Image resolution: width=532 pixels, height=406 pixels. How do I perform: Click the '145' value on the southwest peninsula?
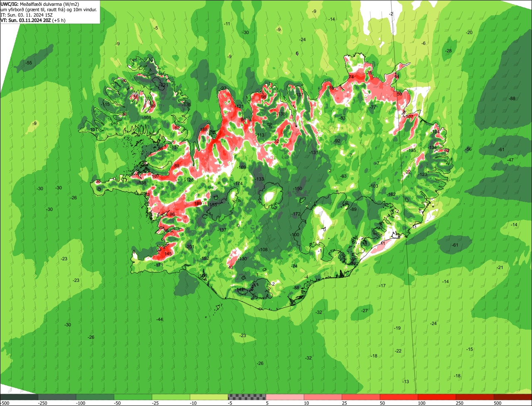coord(168,254)
